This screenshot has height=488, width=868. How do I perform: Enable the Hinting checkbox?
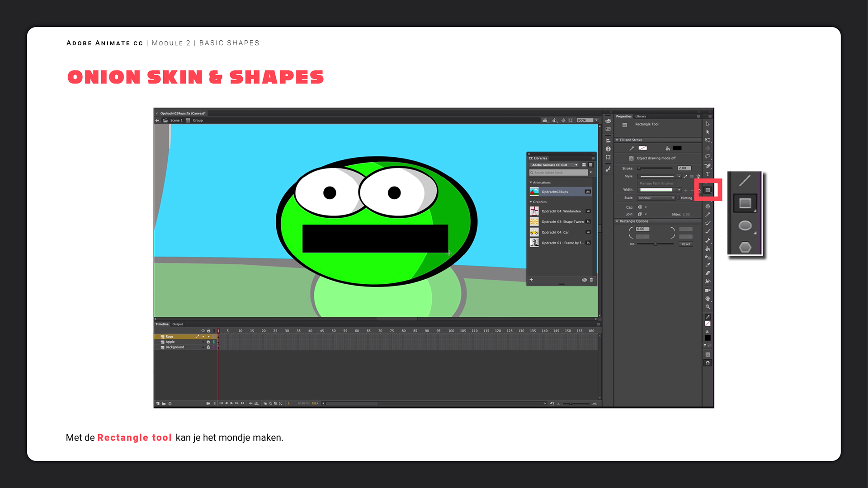point(678,198)
